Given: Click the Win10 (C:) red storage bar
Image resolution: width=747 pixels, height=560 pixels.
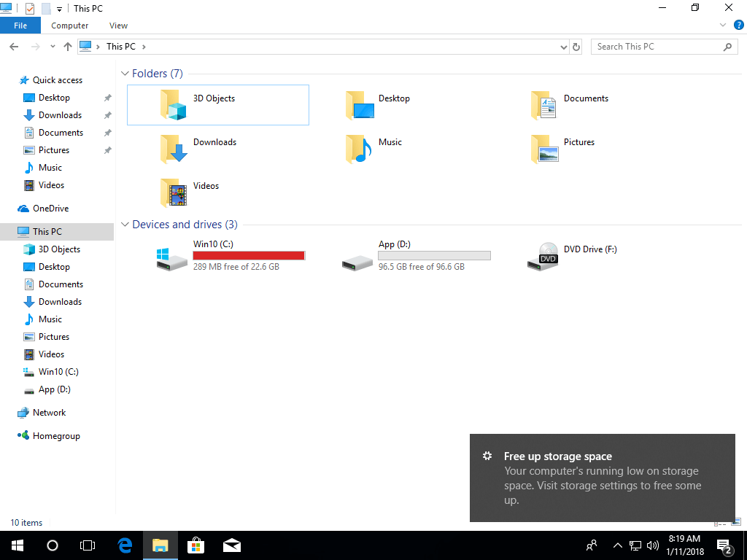Looking at the screenshot, I should [249, 255].
